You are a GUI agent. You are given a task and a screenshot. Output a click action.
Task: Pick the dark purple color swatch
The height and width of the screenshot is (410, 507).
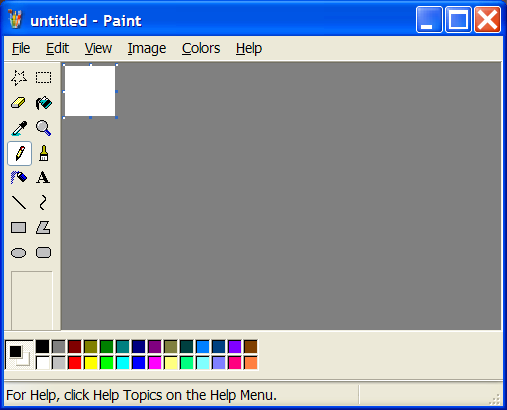pos(155,347)
